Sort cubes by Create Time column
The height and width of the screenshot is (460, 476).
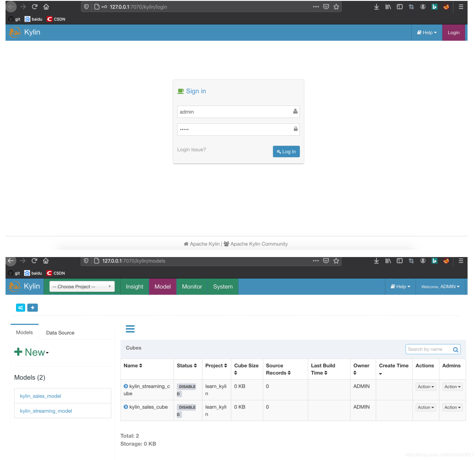pyautogui.click(x=394, y=369)
